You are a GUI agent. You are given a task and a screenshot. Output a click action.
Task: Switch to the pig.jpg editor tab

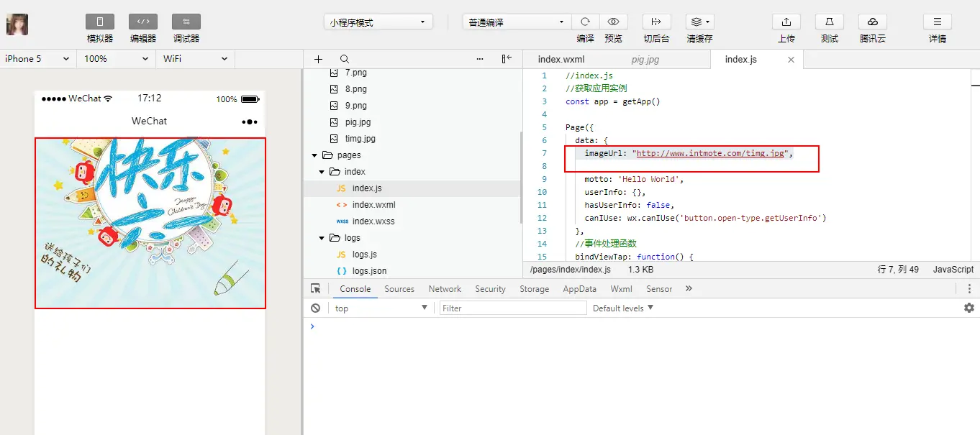(645, 60)
